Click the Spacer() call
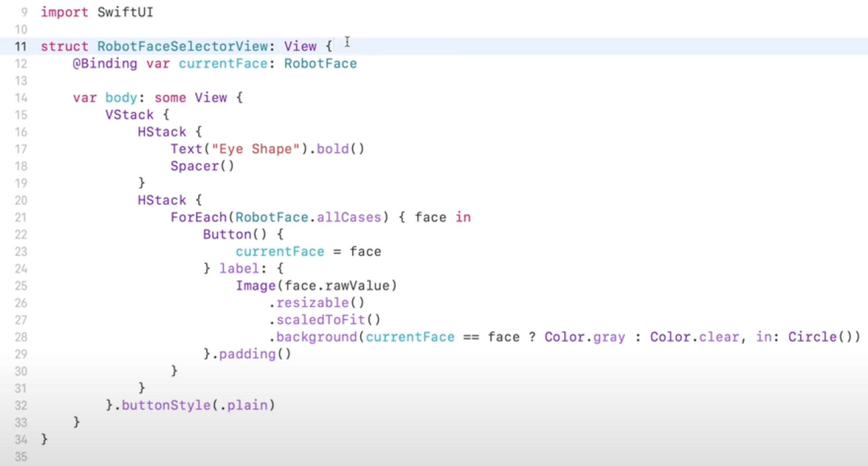The width and height of the screenshot is (868, 466). (202, 166)
